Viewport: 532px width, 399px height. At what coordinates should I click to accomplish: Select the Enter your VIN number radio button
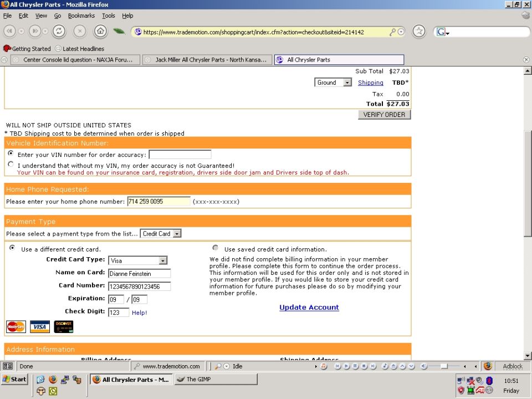coord(11,154)
